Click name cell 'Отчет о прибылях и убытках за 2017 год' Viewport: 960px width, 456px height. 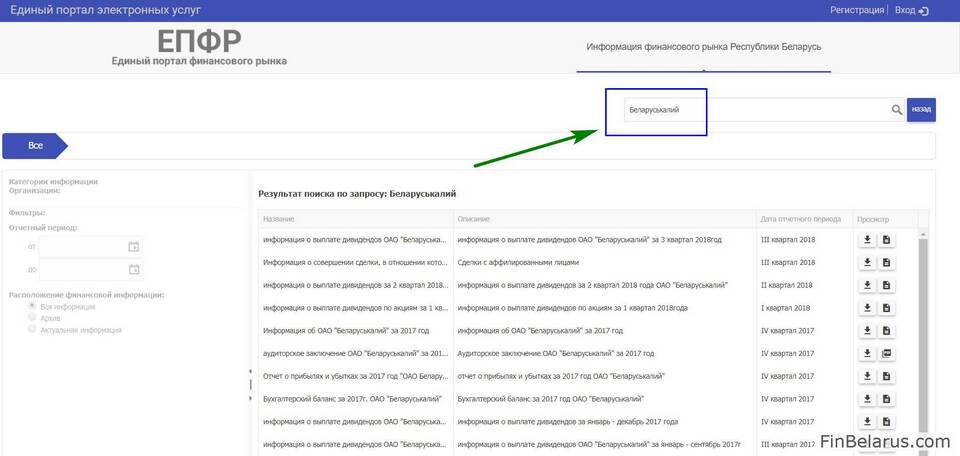tap(356, 376)
